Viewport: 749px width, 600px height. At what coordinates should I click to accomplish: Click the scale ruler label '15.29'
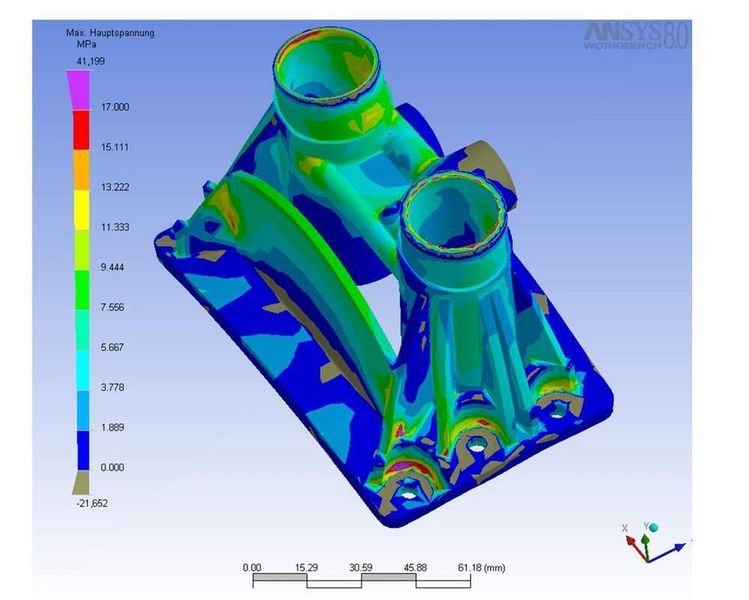pos(306,568)
